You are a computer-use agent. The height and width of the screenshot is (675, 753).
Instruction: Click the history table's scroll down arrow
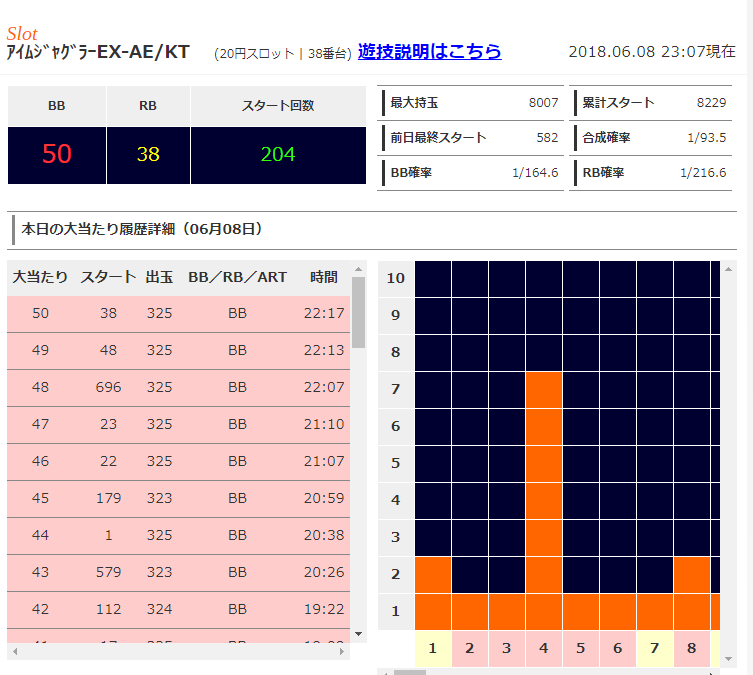point(358,634)
